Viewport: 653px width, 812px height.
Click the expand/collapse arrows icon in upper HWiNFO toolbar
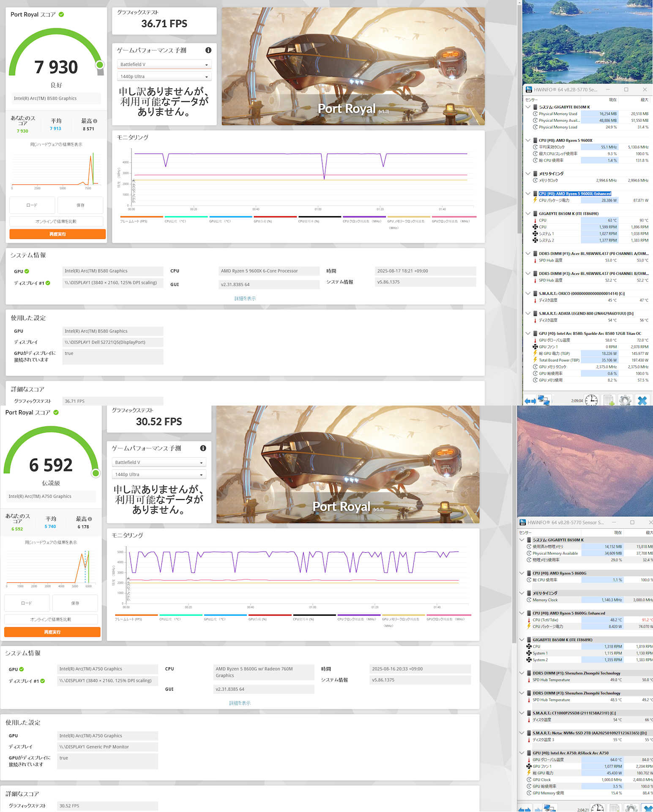pos(530,401)
